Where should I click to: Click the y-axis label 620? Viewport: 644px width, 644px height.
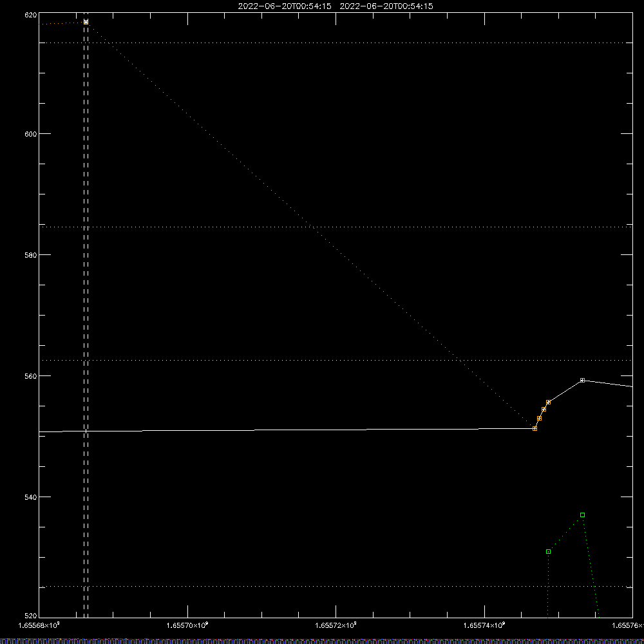pos(31,15)
